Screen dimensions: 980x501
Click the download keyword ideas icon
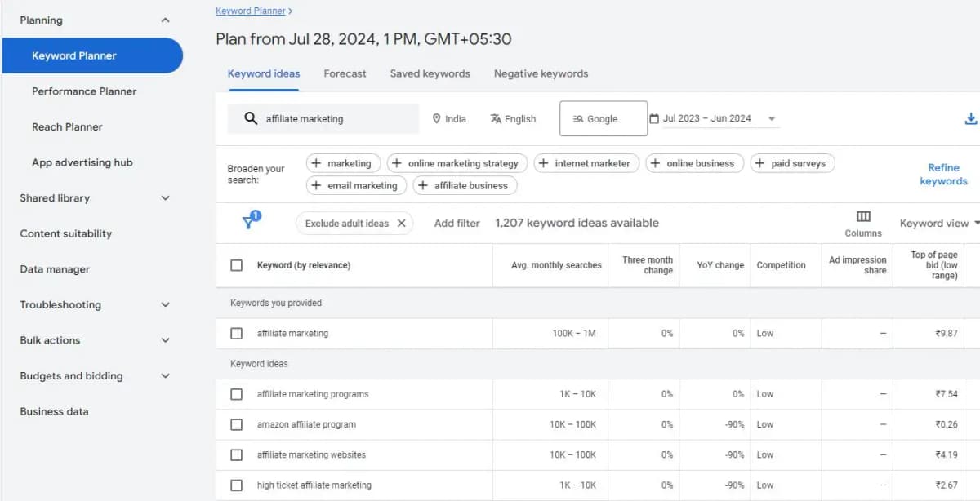point(970,119)
